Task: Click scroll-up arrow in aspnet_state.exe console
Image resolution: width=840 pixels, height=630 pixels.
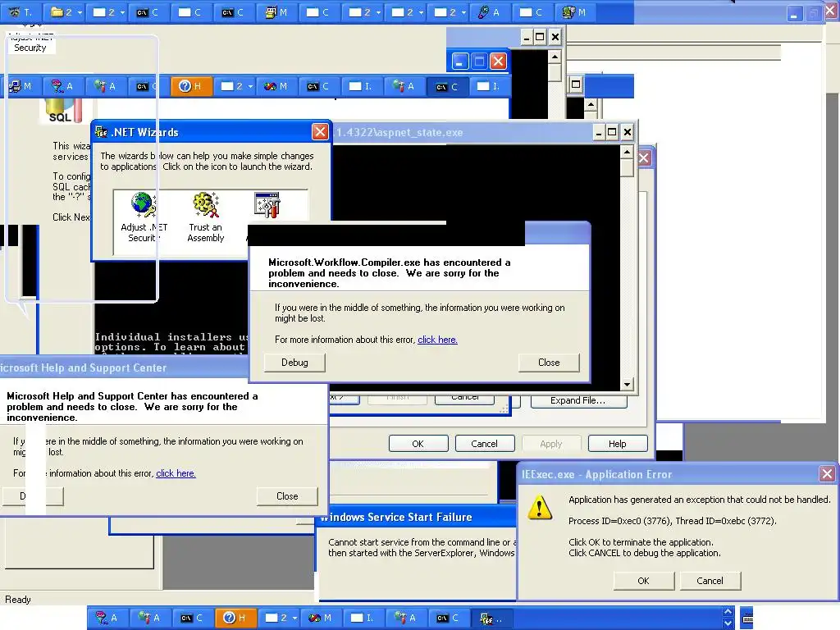Action: coord(627,152)
